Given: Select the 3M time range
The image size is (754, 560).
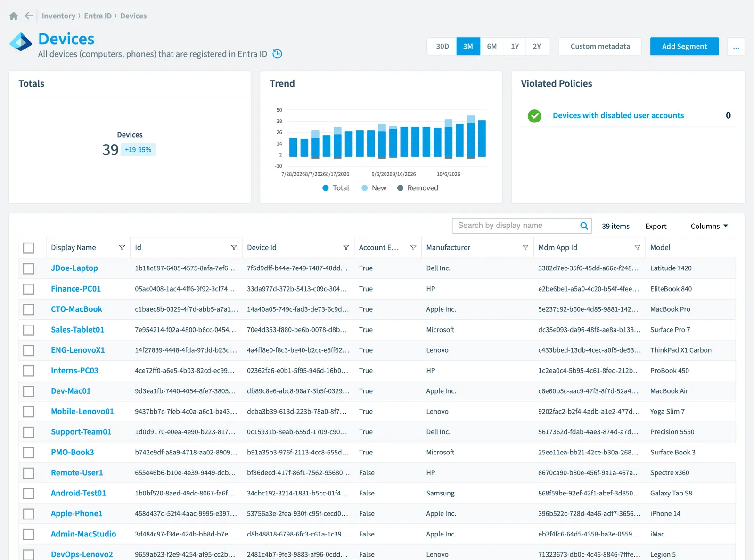Looking at the screenshot, I should click(468, 46).
